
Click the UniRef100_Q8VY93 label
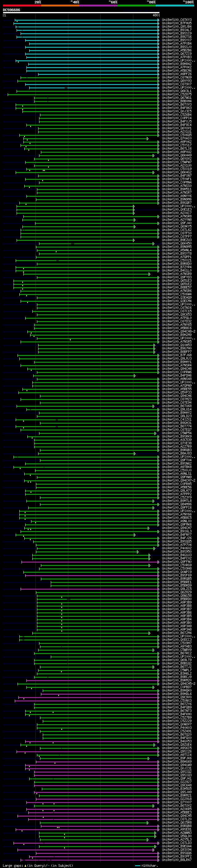click(177, 81)
